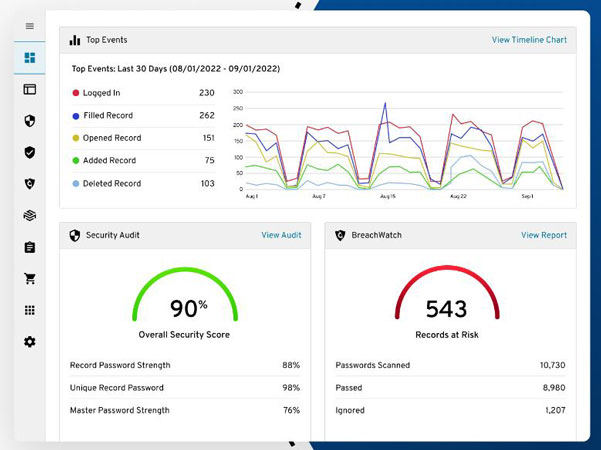Screen dimensions: 601x450
Task: Click the stacked layers icon in the sidebar
Action: pyautogui.click(x=29, y=215)
